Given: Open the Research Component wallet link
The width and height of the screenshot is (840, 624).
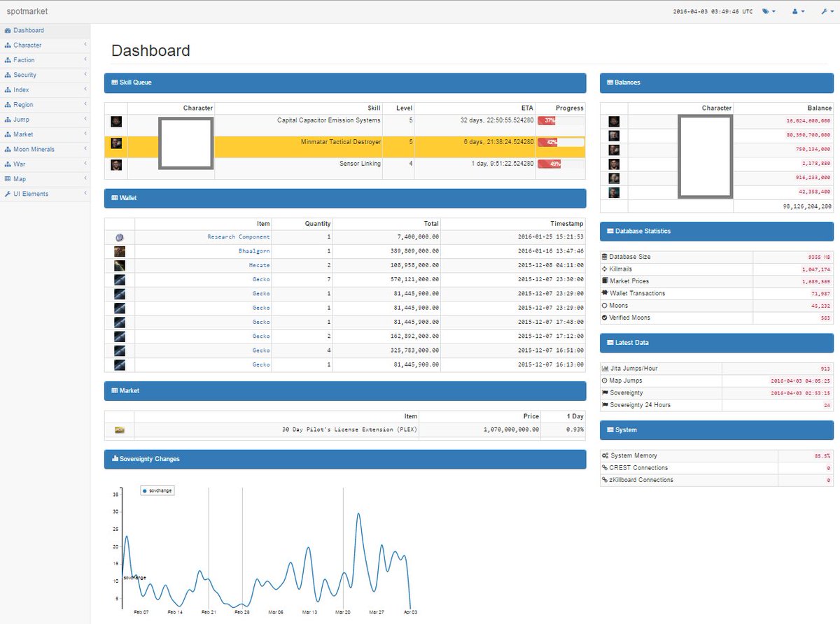Looking at the screenshot, I should [239, 237].
